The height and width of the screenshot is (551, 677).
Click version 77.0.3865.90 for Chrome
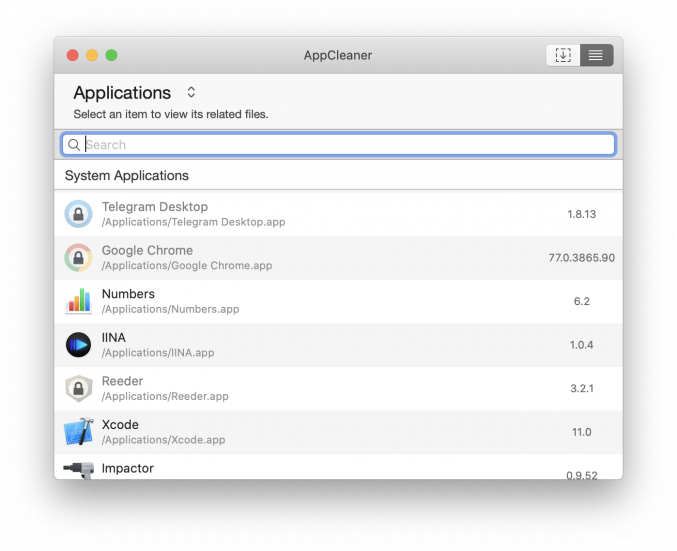tap(581, 258)
